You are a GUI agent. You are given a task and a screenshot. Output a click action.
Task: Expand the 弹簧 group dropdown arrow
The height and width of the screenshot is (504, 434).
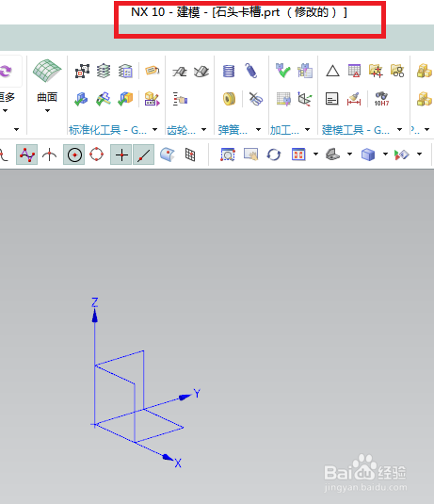[258, 130]
